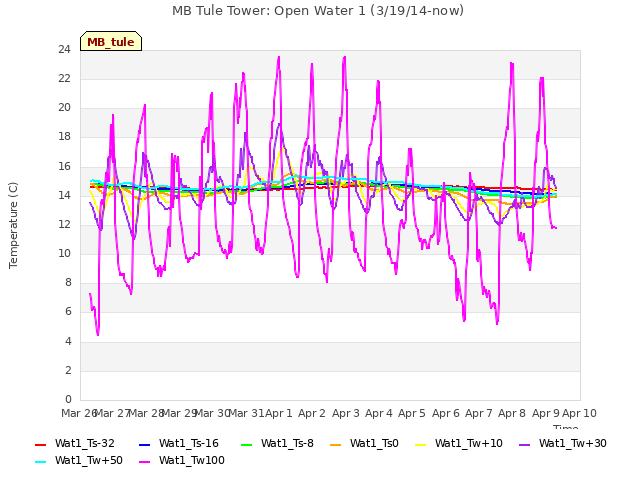640x480 pixels.
Task: Select the Wat1_Ts-32 legend label
Action: pyautogui.click(x=84, y=444)
